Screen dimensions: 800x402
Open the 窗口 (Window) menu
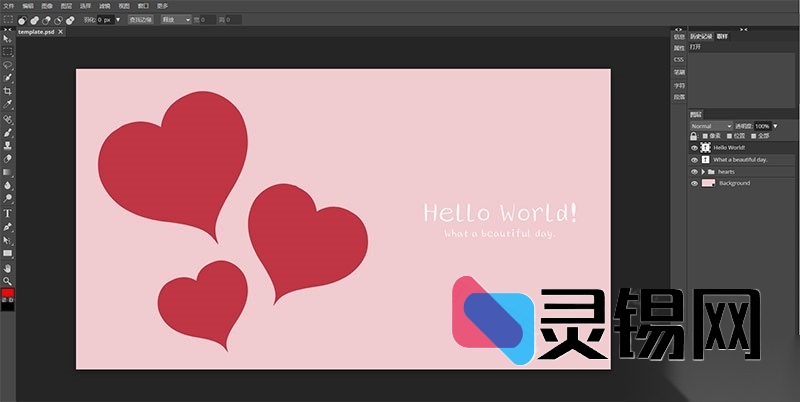[143, 6]
